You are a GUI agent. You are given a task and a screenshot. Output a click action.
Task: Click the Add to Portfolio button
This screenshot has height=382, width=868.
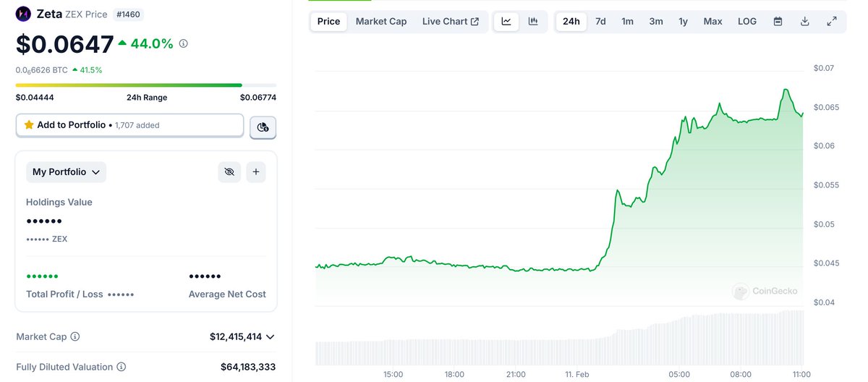130,125
